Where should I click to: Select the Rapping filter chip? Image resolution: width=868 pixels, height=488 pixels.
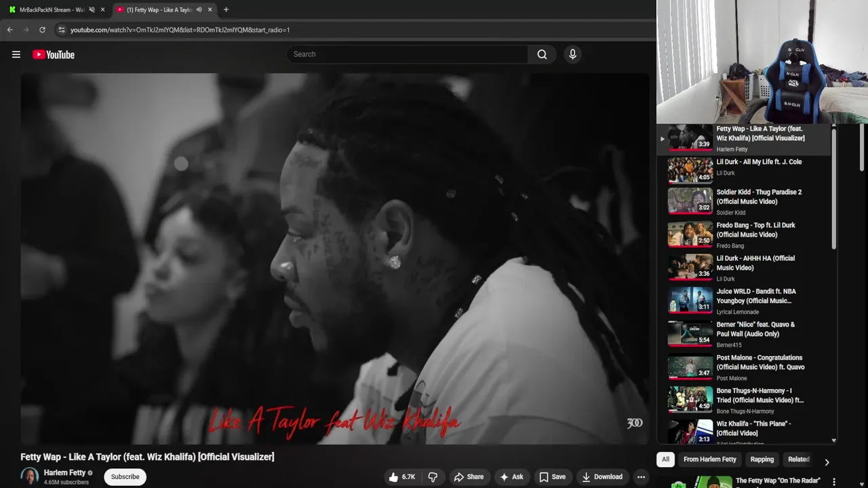tap(762, 460)
